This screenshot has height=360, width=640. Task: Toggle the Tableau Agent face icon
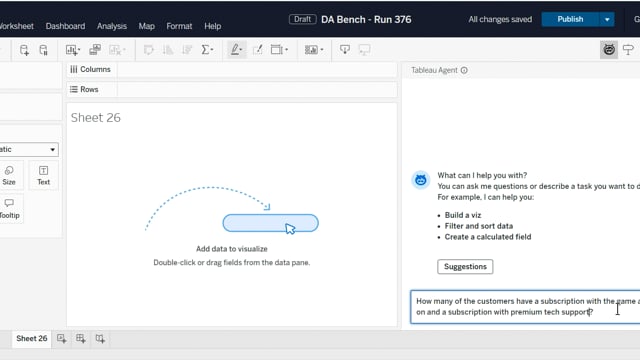pos(609,50)
